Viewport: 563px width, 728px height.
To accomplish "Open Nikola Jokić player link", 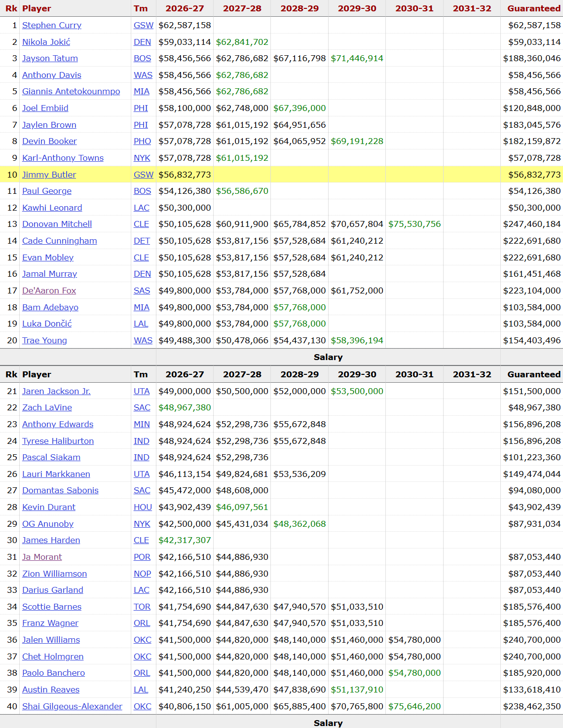I will pos(46,42).
